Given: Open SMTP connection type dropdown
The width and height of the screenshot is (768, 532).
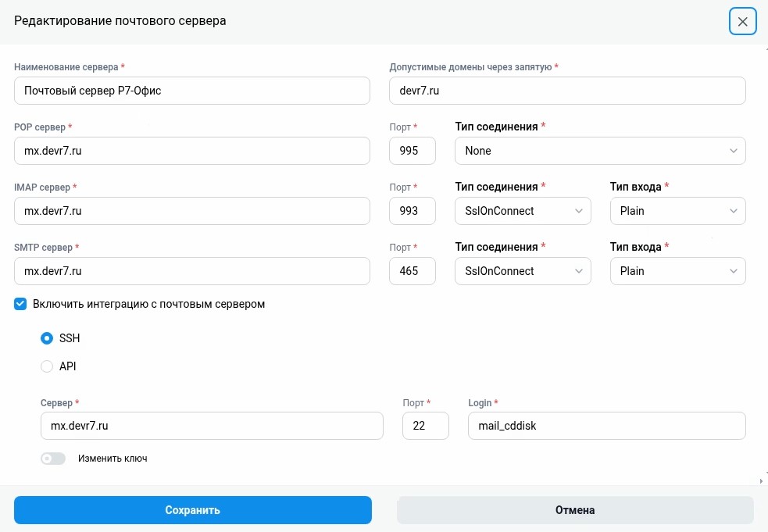Looking at the screenshot, I should point(523,271).
